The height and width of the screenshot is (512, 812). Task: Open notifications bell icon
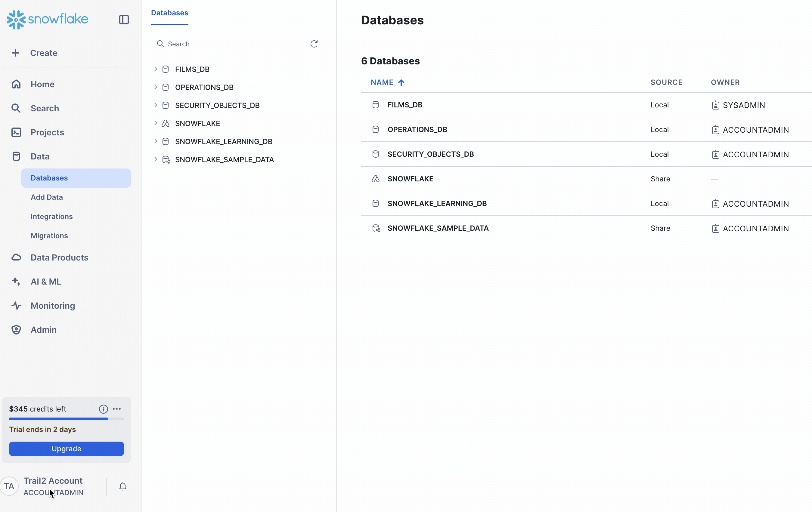[x=123, y=486]
